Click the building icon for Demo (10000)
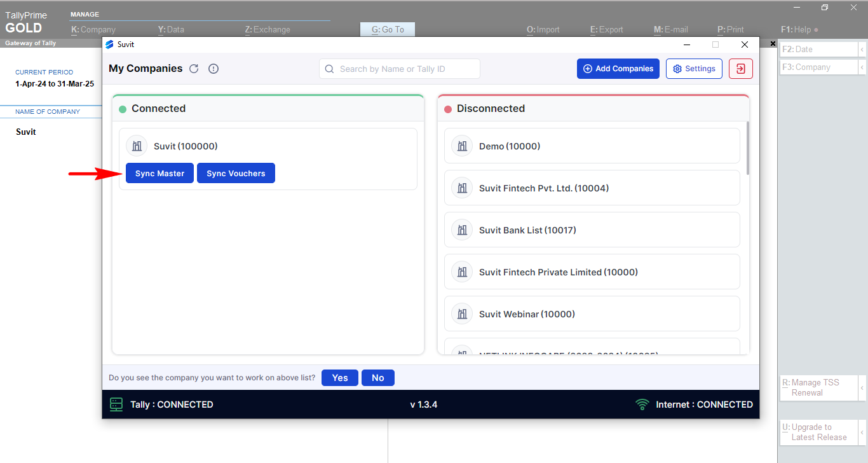Image resolution: width=868 pixels, height=463 pixels. (462, 146)
